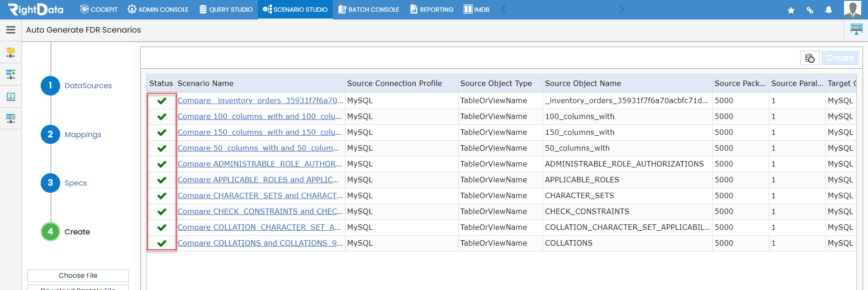Screen dimensions: 868x290
Task: Click the status checkmark for 100_columns_with row
Action: 161,117
